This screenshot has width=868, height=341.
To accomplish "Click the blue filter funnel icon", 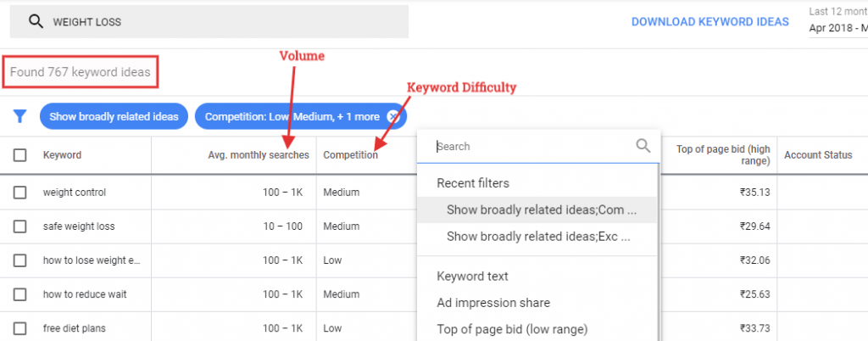I will (20, 116).
